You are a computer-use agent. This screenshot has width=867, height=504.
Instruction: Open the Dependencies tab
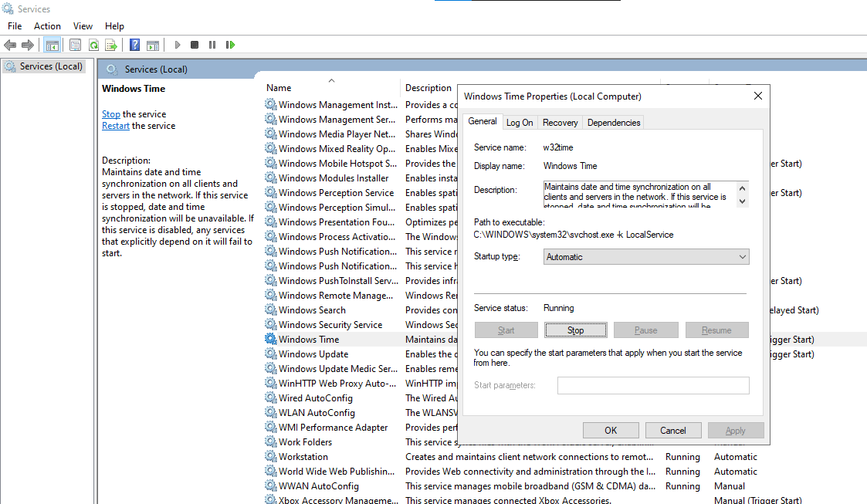613,123
